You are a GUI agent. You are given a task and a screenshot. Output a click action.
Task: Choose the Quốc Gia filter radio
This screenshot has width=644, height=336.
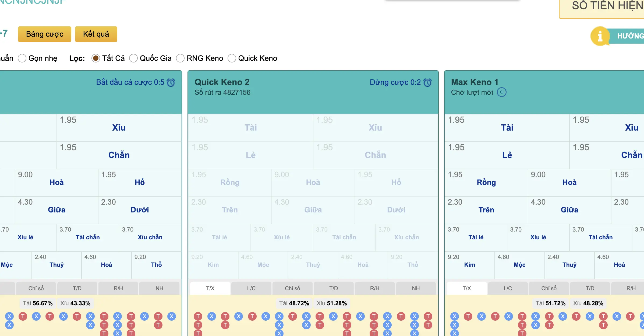133,58
